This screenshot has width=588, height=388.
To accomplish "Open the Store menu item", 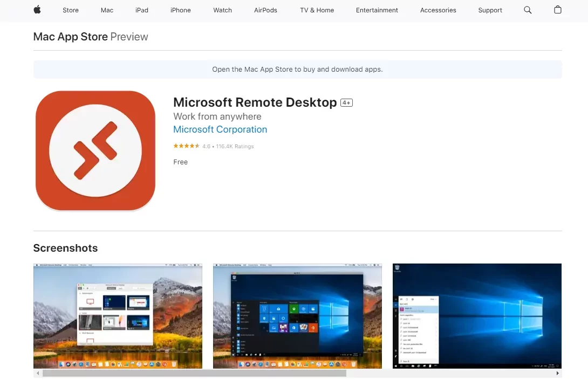I will (71, 10).
